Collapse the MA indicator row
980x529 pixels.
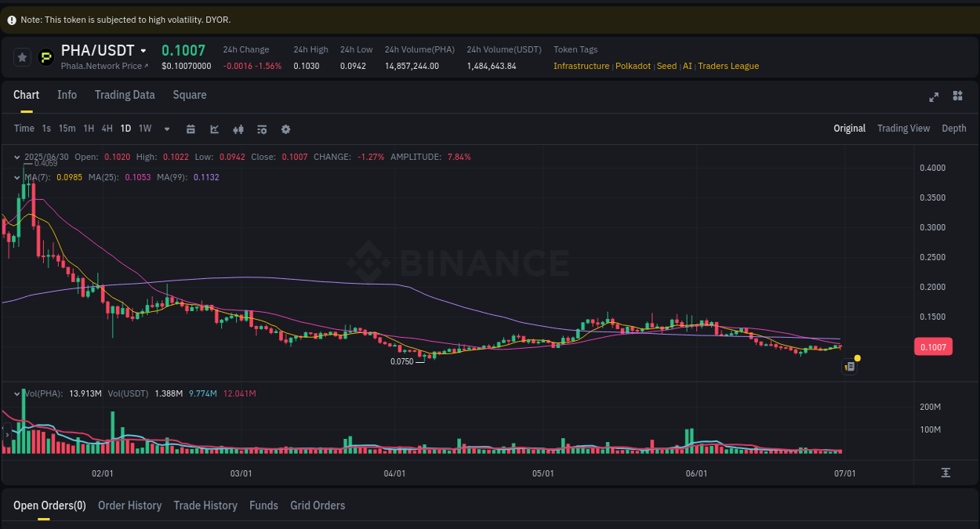(x=18, y=178)
